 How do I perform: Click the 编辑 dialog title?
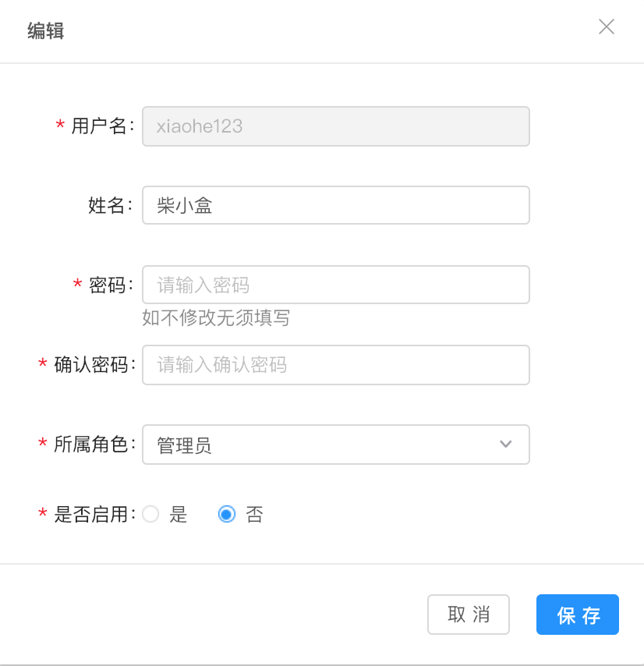44,31
